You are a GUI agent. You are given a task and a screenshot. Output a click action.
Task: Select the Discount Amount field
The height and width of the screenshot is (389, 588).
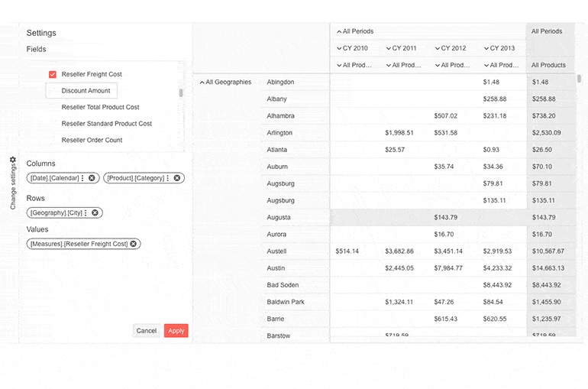86,91
